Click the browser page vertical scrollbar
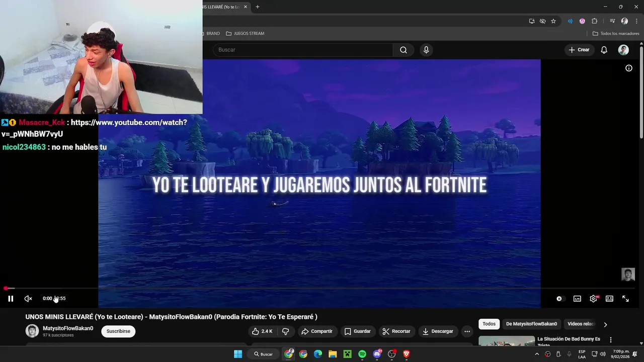The width and height of the screenshot is (644, 362). [641, 93]
